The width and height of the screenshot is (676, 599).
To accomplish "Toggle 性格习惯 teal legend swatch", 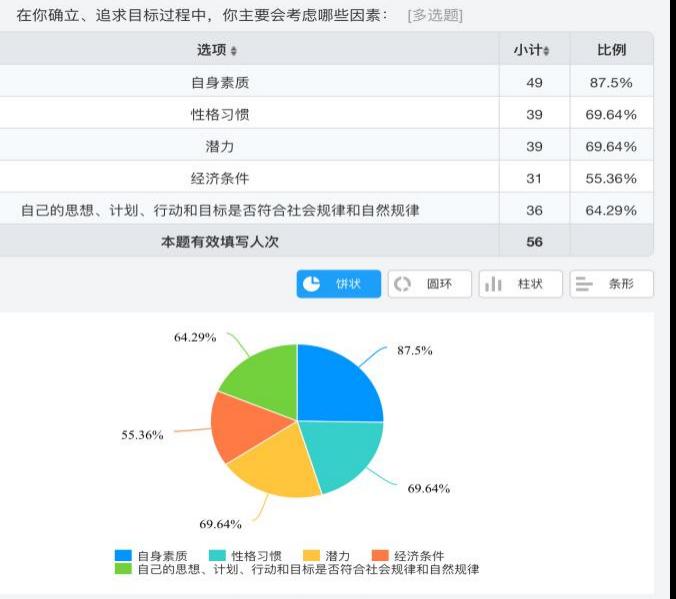I will 217,556.
